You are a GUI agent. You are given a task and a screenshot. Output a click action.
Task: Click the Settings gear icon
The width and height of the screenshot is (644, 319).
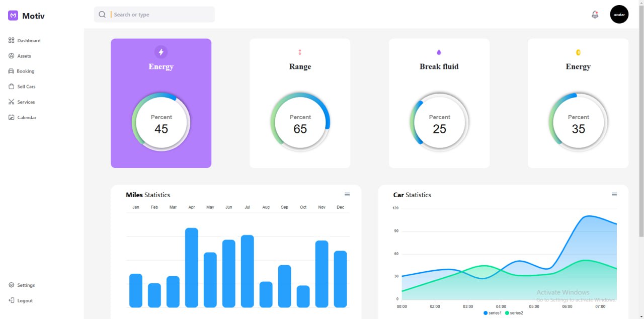click(12, 285)
